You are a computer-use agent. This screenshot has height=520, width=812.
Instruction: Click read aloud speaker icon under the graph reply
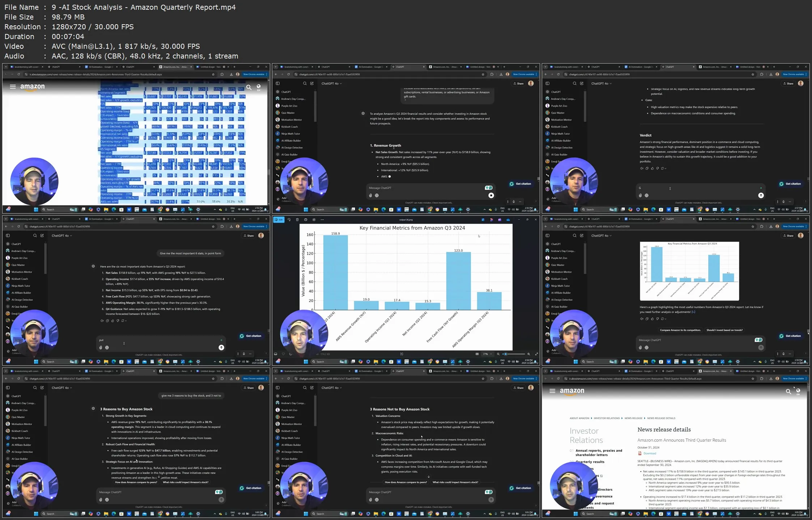[642, 319]
